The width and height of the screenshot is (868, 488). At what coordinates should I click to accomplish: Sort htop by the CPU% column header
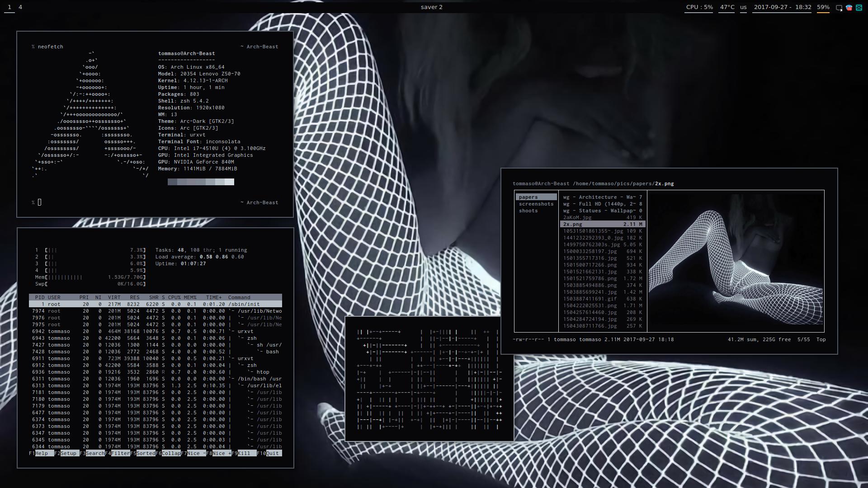click(x=174, y=297)
